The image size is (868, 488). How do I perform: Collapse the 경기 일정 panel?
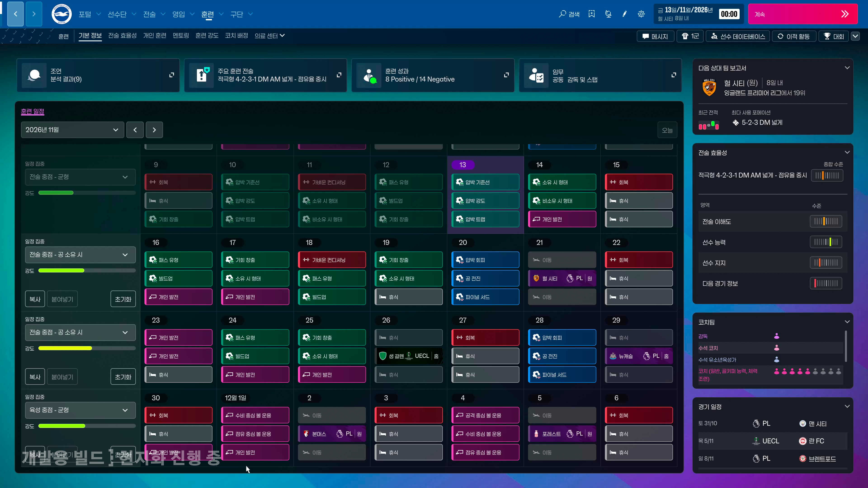pyautogui.click(x=847, y=406)
